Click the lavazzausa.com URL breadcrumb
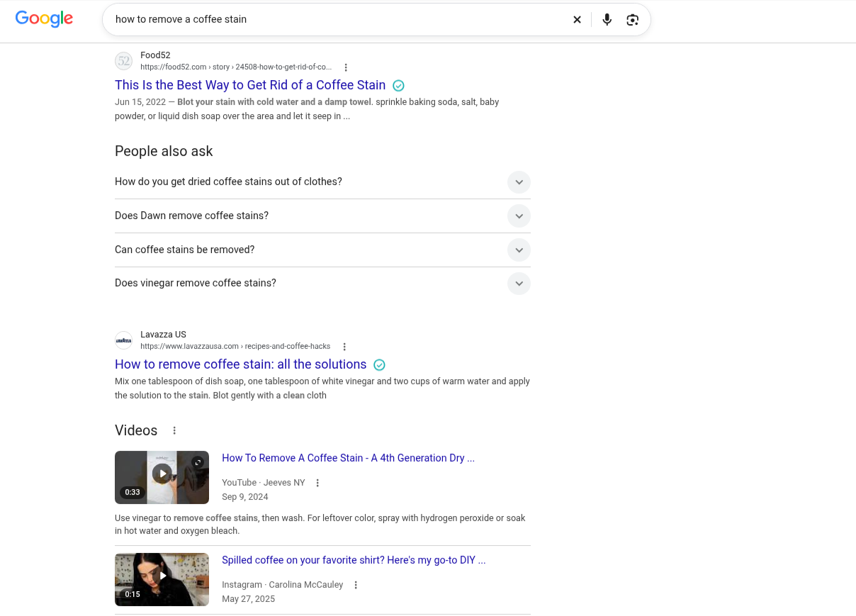856x616 pixels. (235, 347)
